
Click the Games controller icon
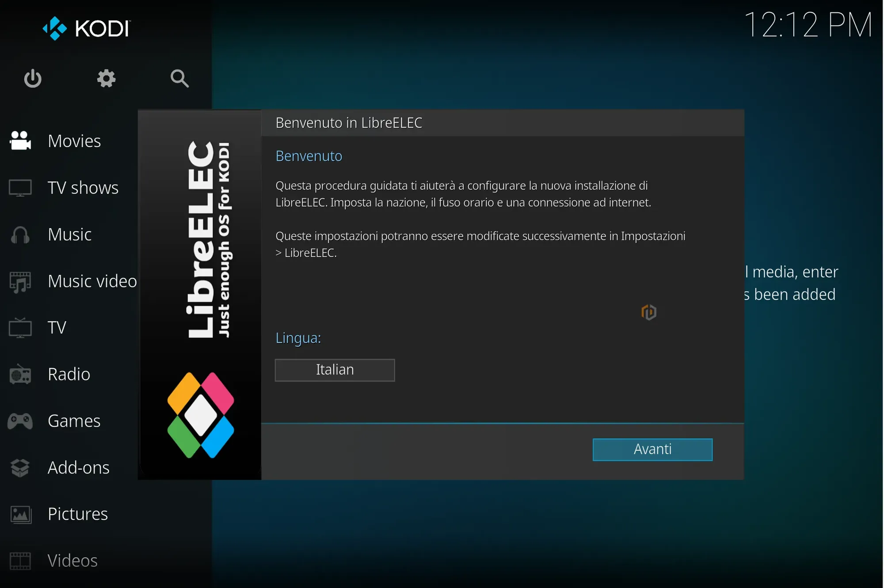click(20, 421)
